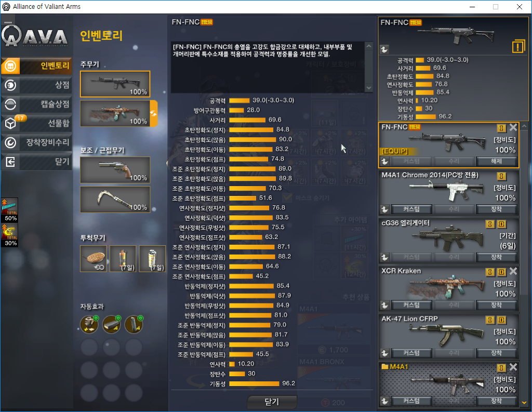Click 장착 for M4A1 weapon card

[x=496, y=401]
